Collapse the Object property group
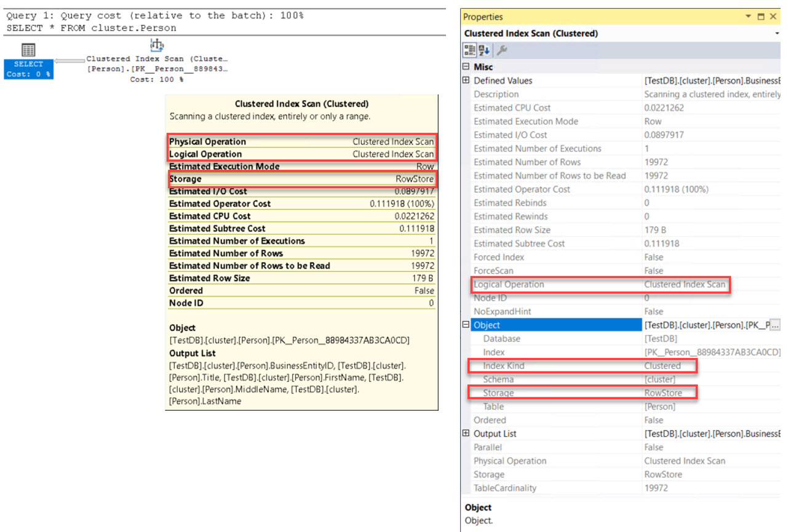Screen dimensions: 799x532 [466, 325]
